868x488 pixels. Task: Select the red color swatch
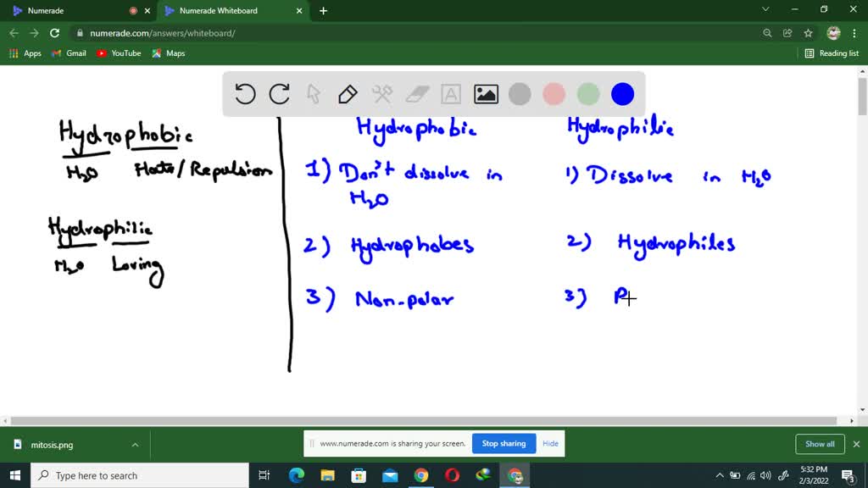[x=554, y=94]
